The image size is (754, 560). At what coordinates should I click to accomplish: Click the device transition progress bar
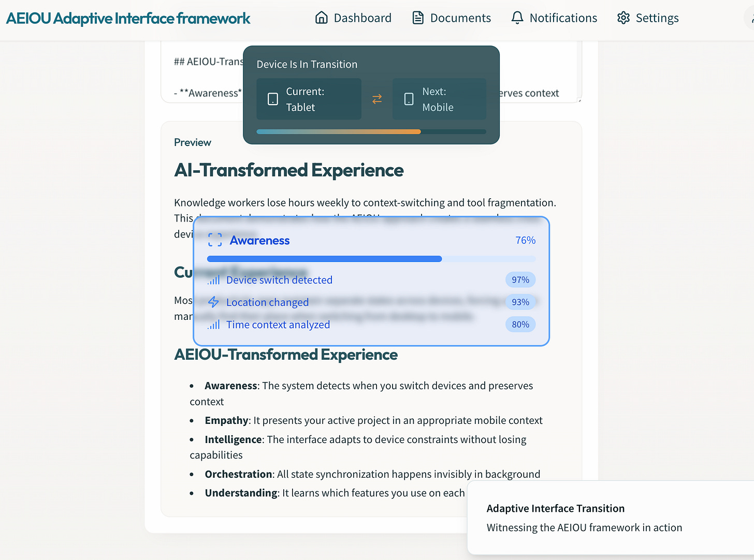[371, 131]
